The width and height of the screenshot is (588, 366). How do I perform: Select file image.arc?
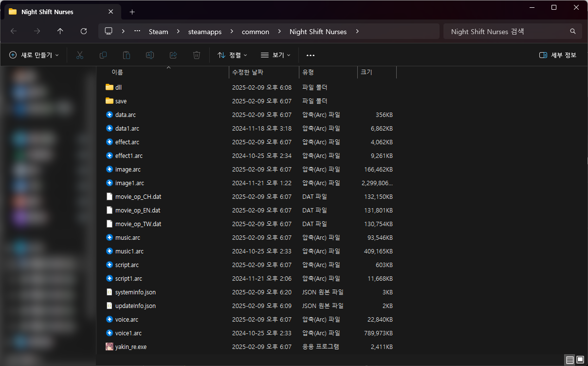click(x=128, y=169)
